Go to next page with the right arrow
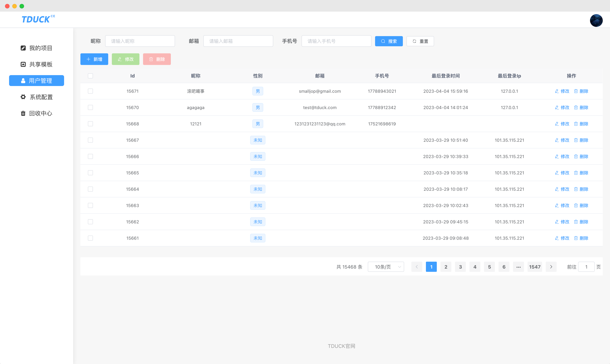This screenshot has width=610, height=364. pos(551,267)
